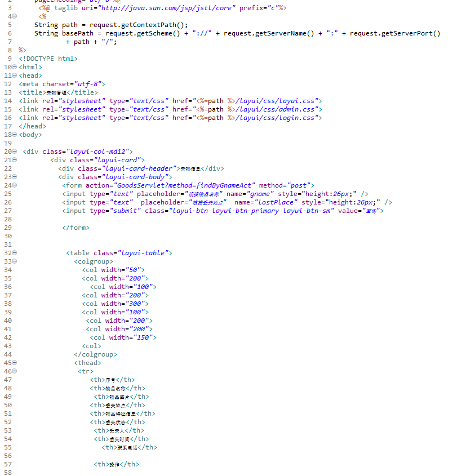The height and width of the screenshot is (476, 475).
Task: Click the <th> element on line 57
Action: coord(116,465)
